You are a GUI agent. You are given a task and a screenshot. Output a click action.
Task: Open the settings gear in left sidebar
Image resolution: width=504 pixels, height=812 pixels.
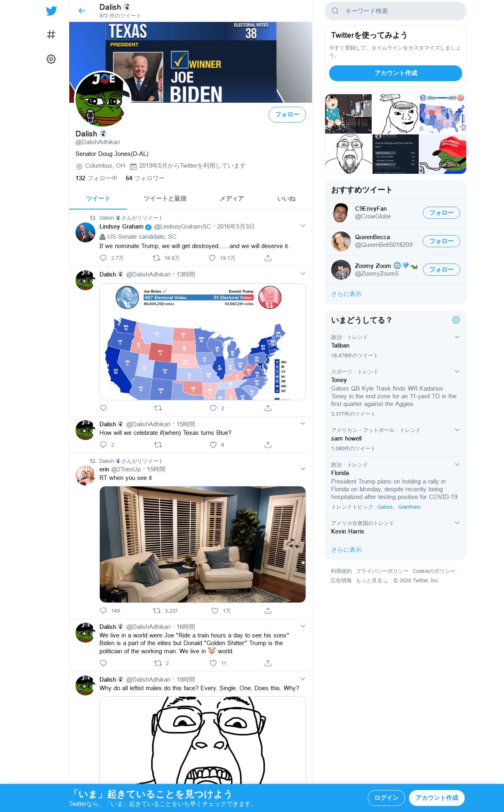click(51, 59)
